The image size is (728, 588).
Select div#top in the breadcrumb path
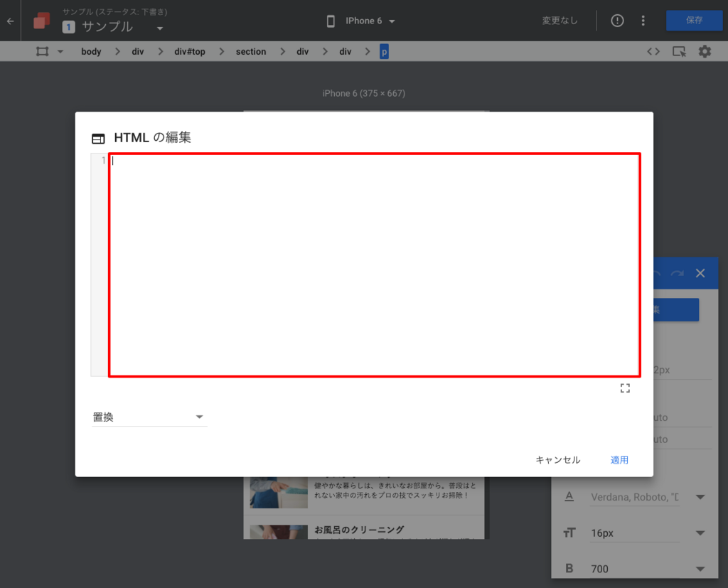(x=189, y=51)
